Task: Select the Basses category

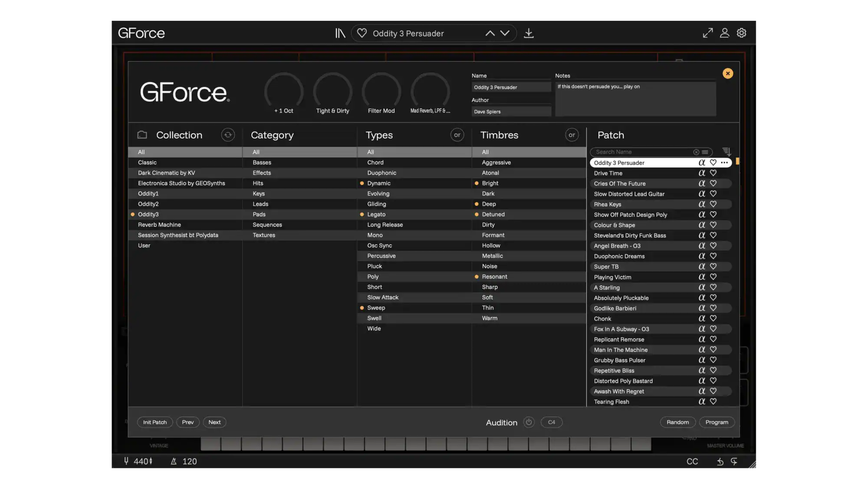Action: click(x=300, y=162)
